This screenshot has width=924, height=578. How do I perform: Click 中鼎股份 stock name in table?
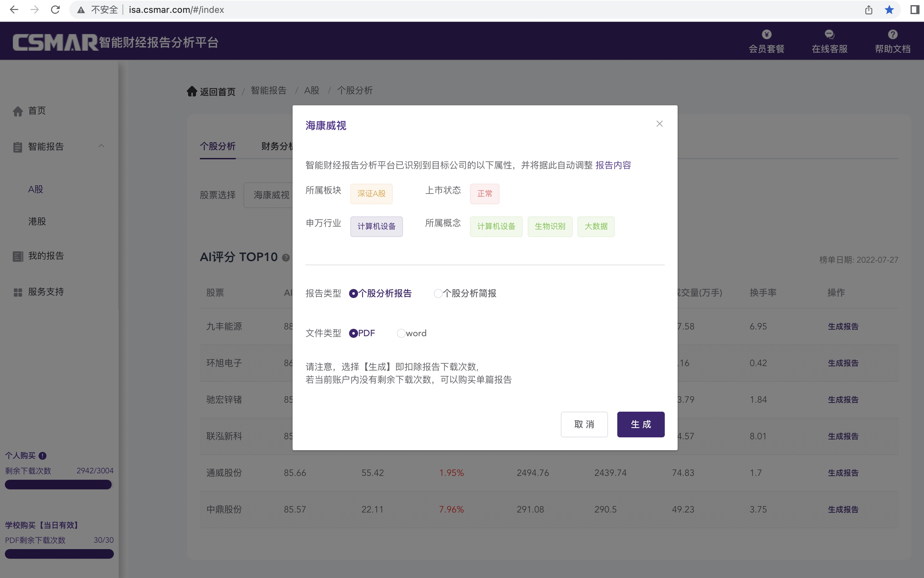point(224,510)
